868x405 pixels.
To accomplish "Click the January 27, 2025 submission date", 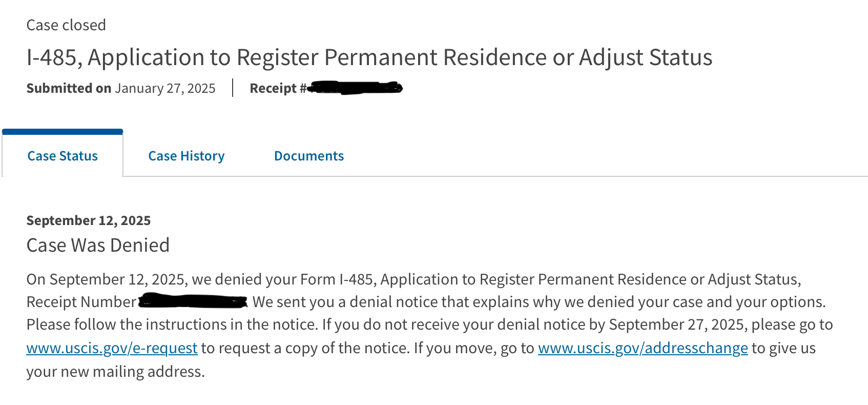I will pyautogui.click(x=165, y=88).
